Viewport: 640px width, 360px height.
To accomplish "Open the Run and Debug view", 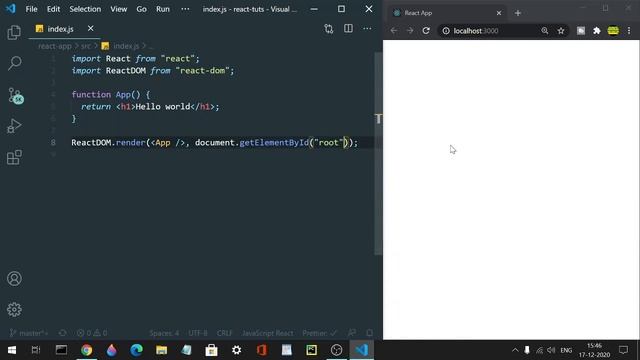I will (14, 126).
